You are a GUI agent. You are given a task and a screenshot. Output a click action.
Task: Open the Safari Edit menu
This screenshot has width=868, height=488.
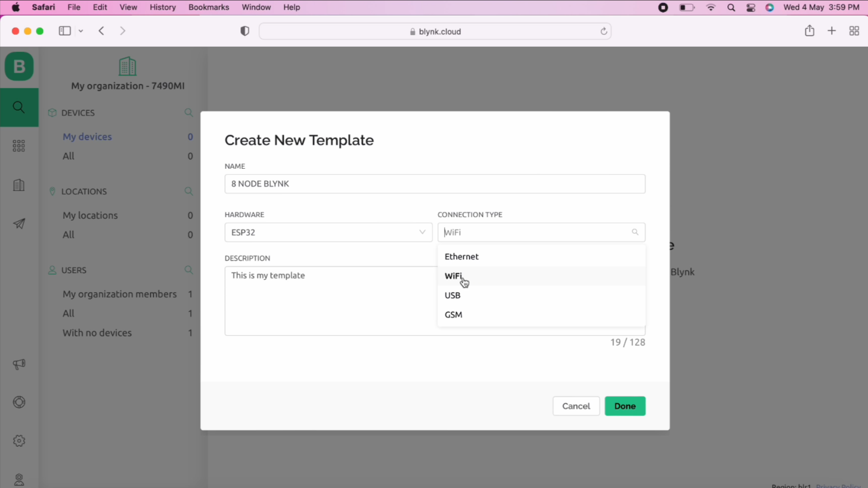[x=100, y=7]
